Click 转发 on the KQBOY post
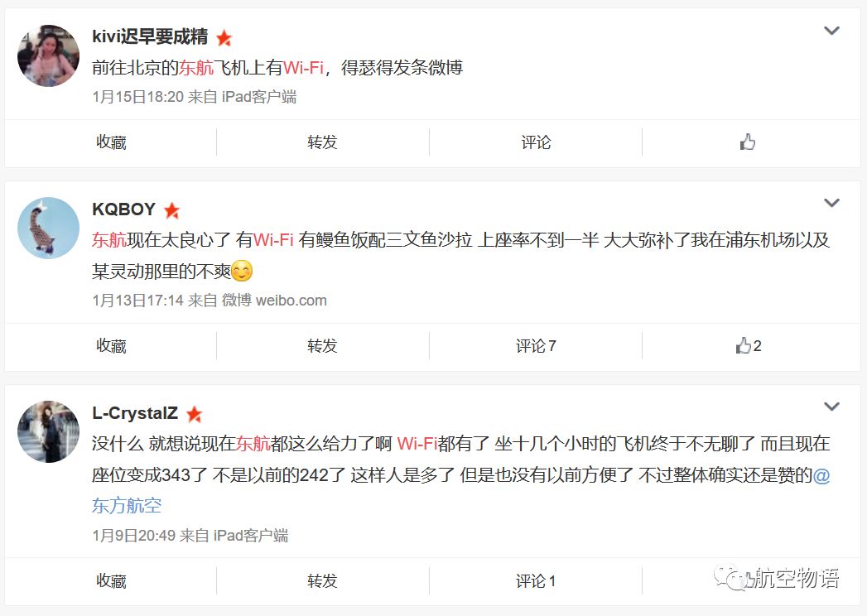This screenshot has width=867, height=616. (322, 345)
